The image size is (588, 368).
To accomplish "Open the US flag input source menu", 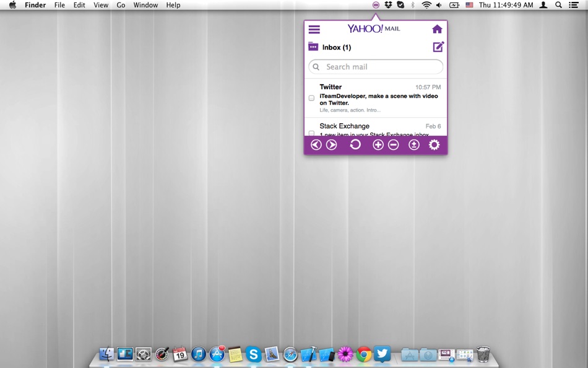I will tap(469, 5).
